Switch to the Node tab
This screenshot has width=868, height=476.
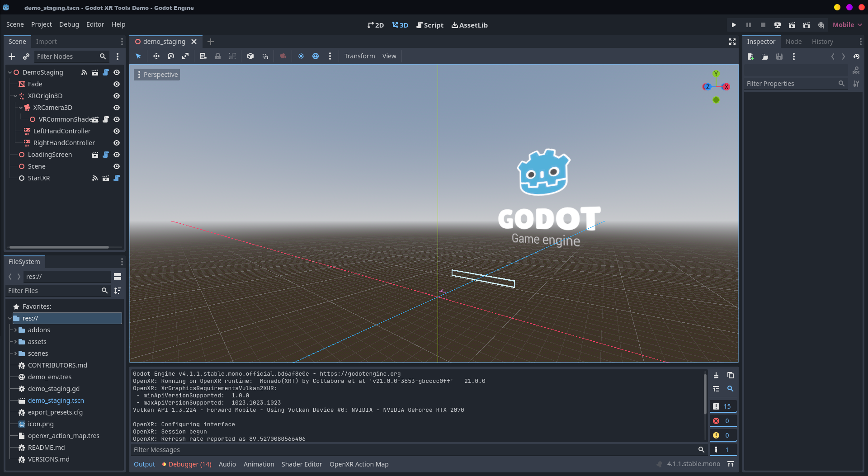tap(793, 42)
